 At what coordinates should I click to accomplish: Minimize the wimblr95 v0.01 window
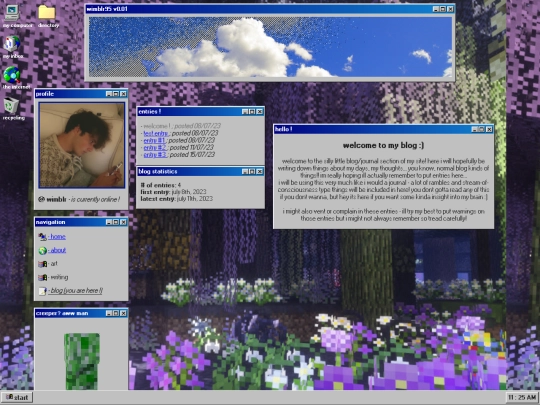pyautogui.click(x=436, y=9)
